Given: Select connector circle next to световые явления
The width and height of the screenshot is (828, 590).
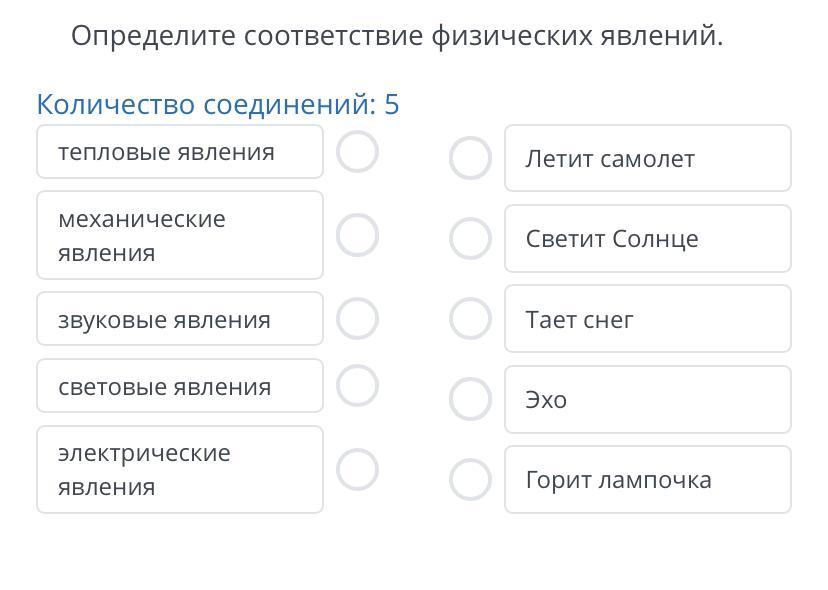Looking at the screenshot, I should (x=358, y=386).
